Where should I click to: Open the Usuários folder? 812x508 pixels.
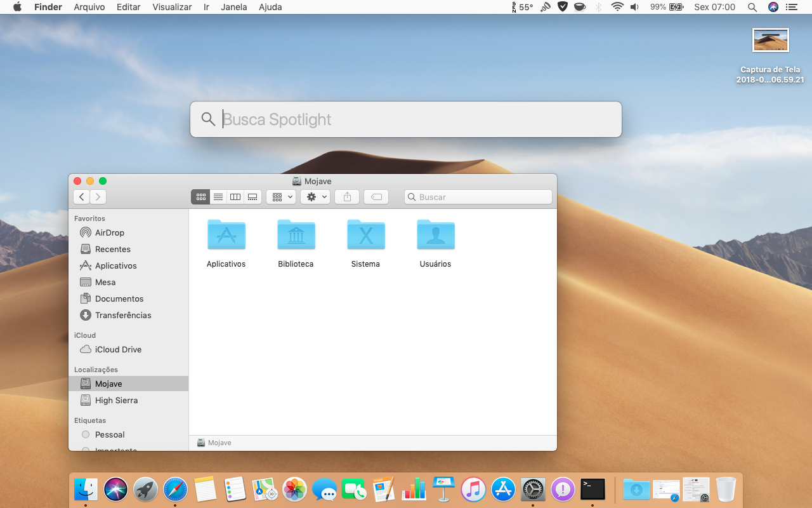(x=435, y=234)
